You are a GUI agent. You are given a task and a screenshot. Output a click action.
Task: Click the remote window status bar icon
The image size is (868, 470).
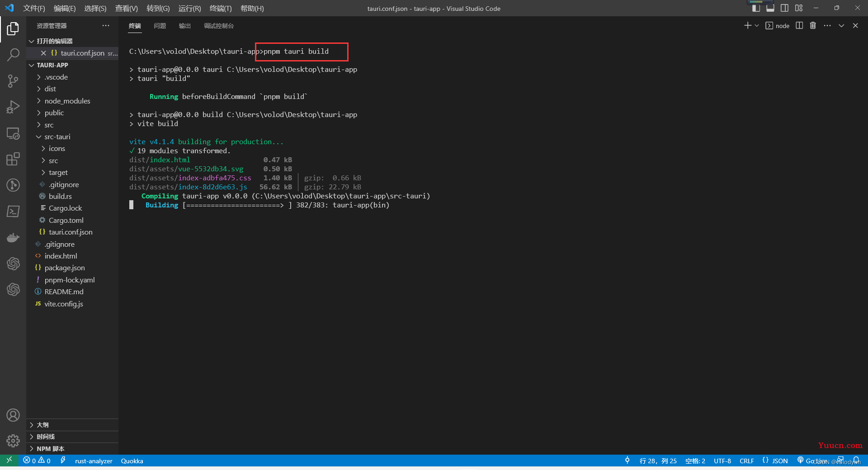[9, 461]
